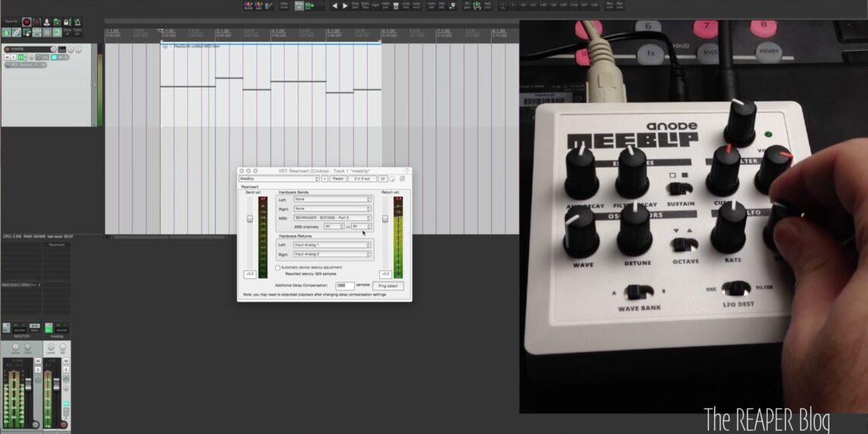Open the Hardware Sends Left output dropdown

[332, 199]
